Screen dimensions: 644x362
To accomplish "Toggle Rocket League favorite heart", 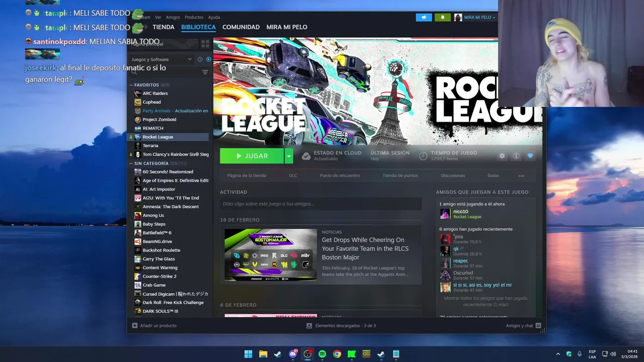I will [530, 156].
